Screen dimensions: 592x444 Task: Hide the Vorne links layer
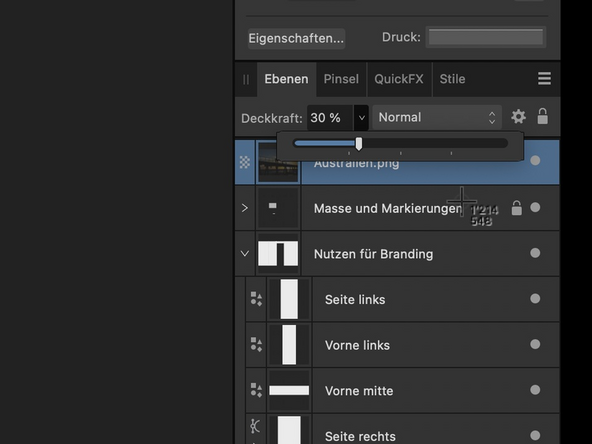[x=535, y=344]
